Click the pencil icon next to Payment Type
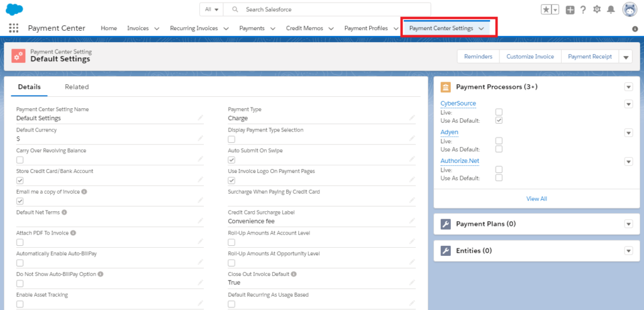 (x=412, y=118)
